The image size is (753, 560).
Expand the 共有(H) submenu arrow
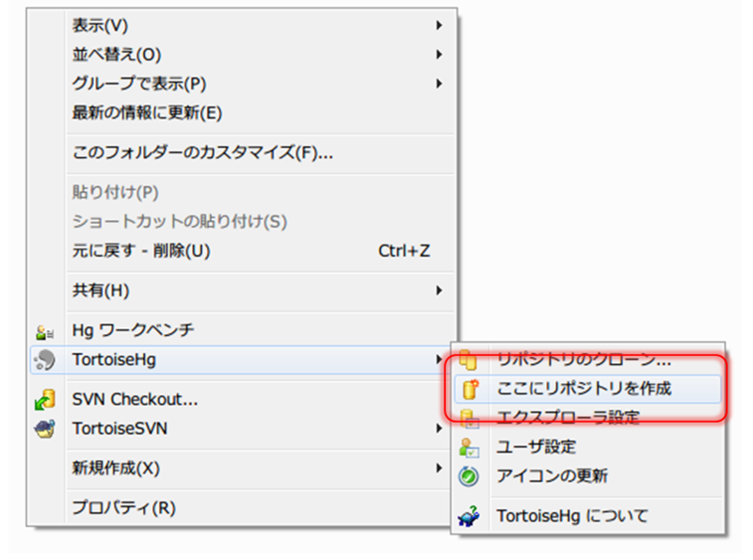[x=439, y=290]
